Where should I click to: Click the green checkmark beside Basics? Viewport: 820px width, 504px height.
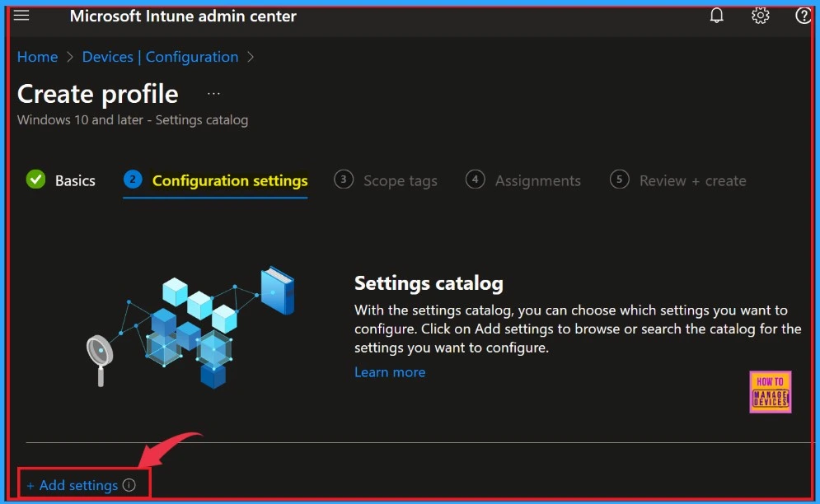(x=35, y=180)
